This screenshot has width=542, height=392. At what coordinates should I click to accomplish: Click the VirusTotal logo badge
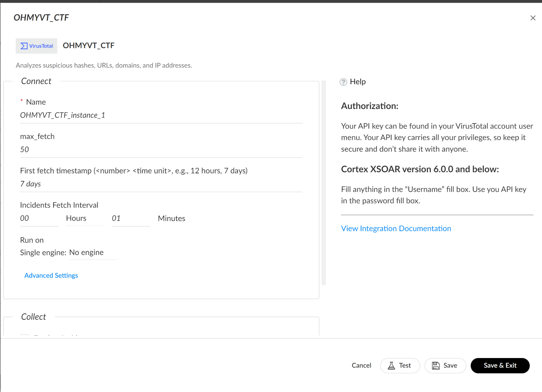pos(36,46)
